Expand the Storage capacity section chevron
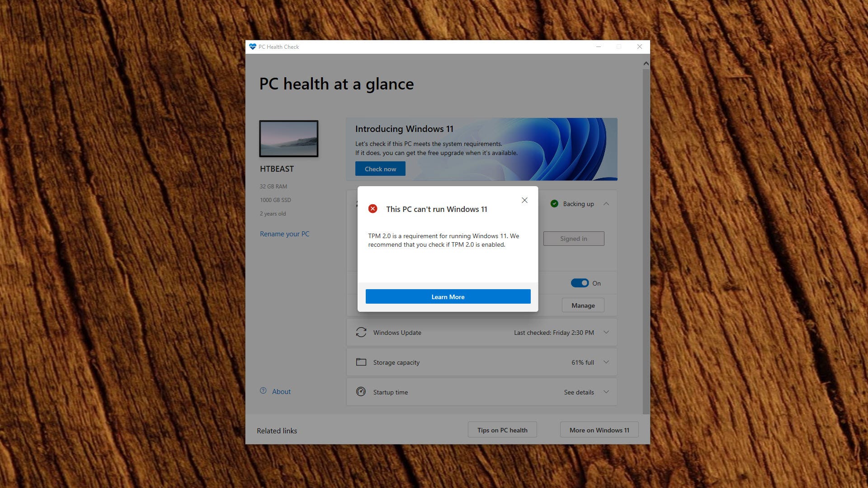Viewport: 868px width, 488px height. pos(608,362)
